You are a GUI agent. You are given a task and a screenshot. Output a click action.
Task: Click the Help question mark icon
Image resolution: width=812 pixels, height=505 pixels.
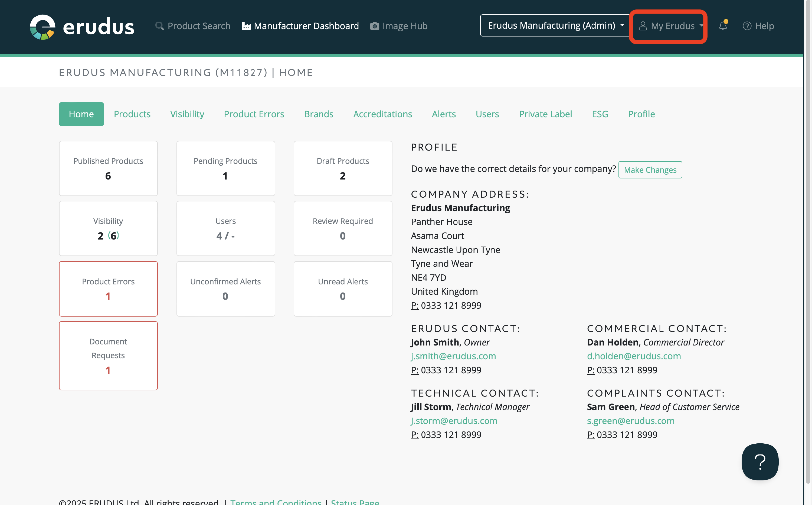point(747,26)
